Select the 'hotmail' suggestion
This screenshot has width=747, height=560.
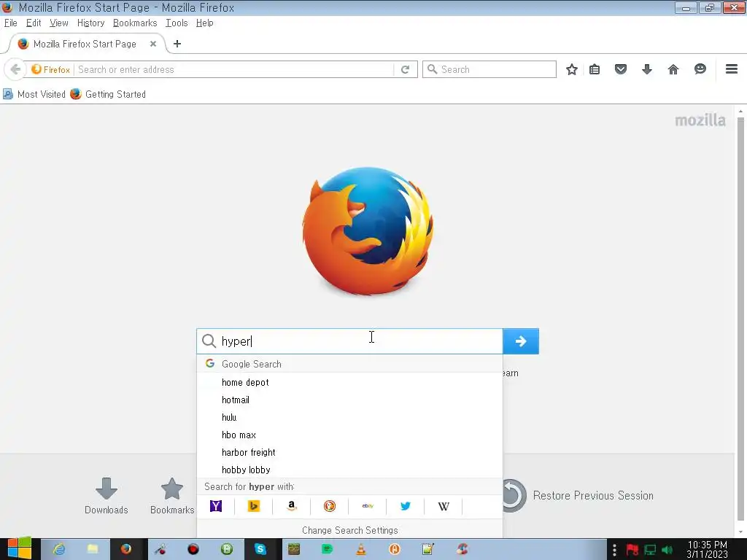click(349, 400)
